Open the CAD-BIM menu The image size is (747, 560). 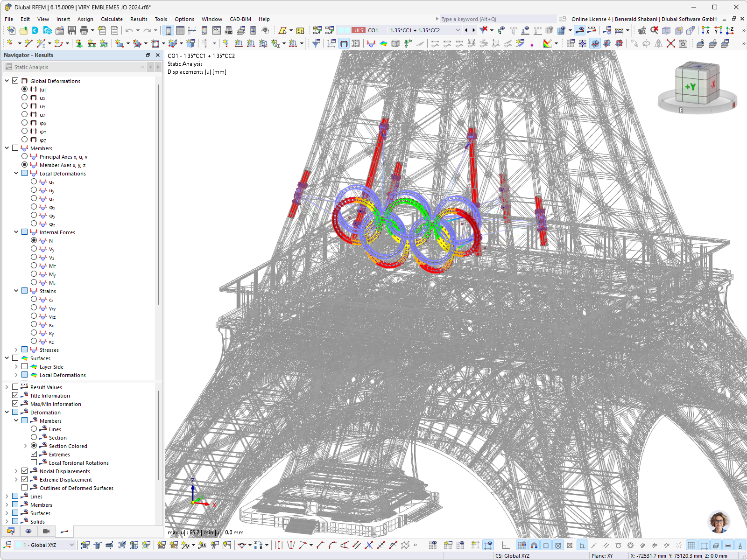(x=240, y=19)
